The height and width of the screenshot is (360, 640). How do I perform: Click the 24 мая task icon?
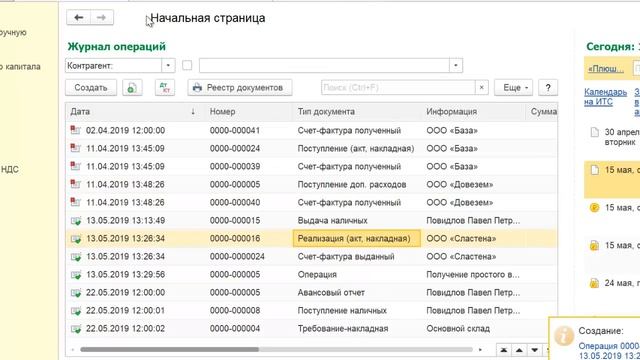coord(594,283)
